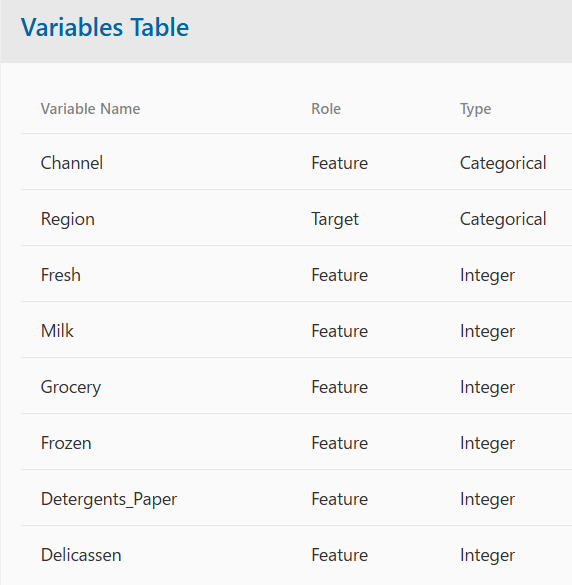The height and width of the screenshot is (585, 572).
Task: Select the Detergents_Paper variable name
Action: tap(109, 499)
